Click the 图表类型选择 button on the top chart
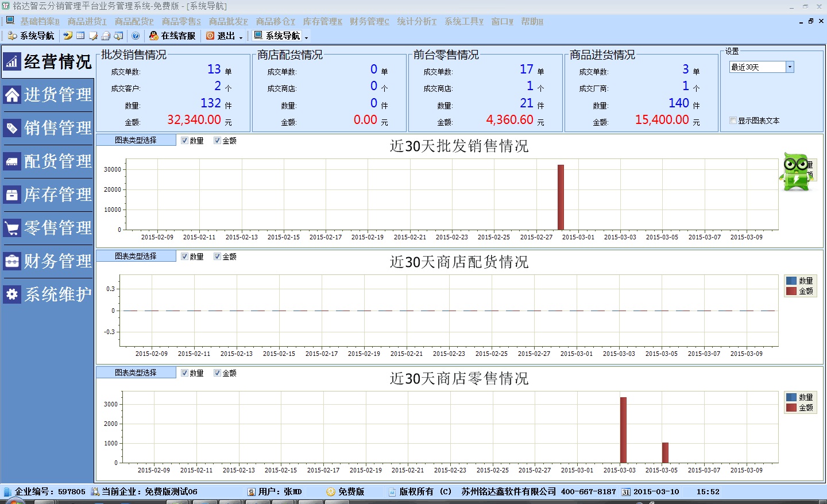The height and width of the screenshot is (504, 827). pyautogui.click(x=137, y=139)
